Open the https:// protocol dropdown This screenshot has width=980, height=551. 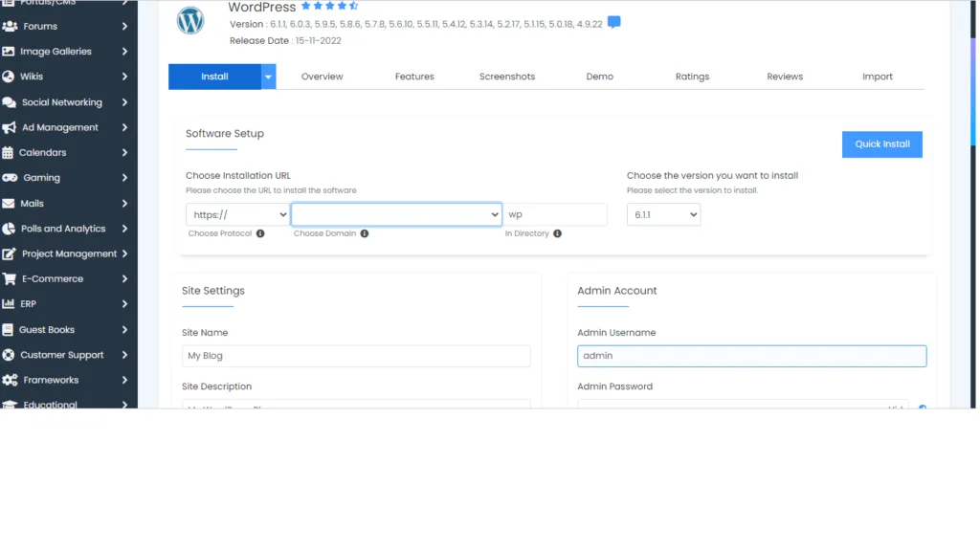pyautogui.click(x=237, y=215)
